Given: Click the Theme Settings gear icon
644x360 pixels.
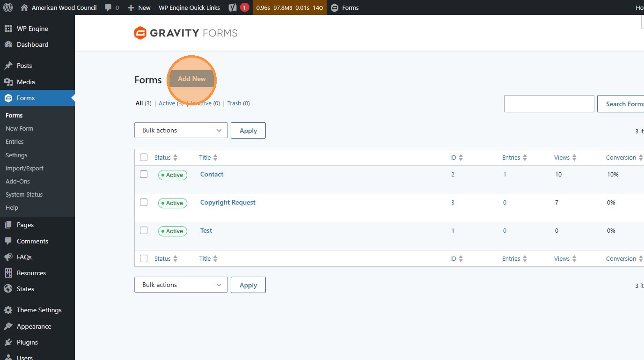Looking at the screenshot, I should [x=8, y=310].
